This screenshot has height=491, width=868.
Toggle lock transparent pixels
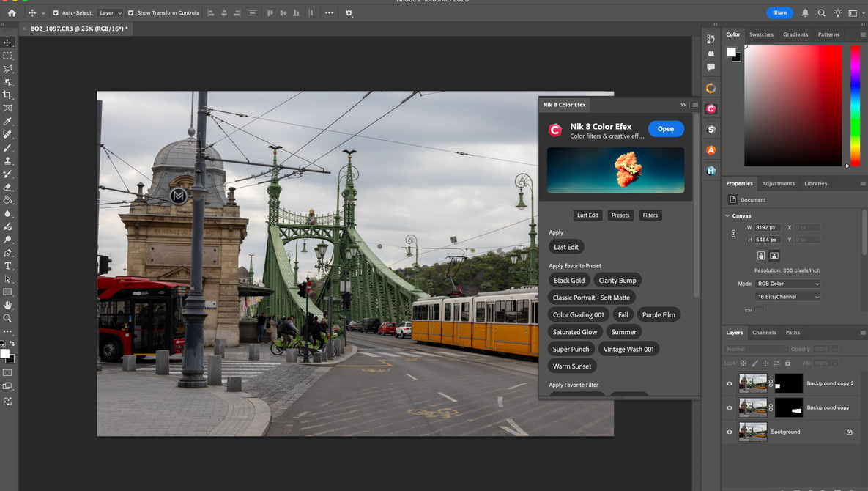pyautogui.click(x=743, y=363)
